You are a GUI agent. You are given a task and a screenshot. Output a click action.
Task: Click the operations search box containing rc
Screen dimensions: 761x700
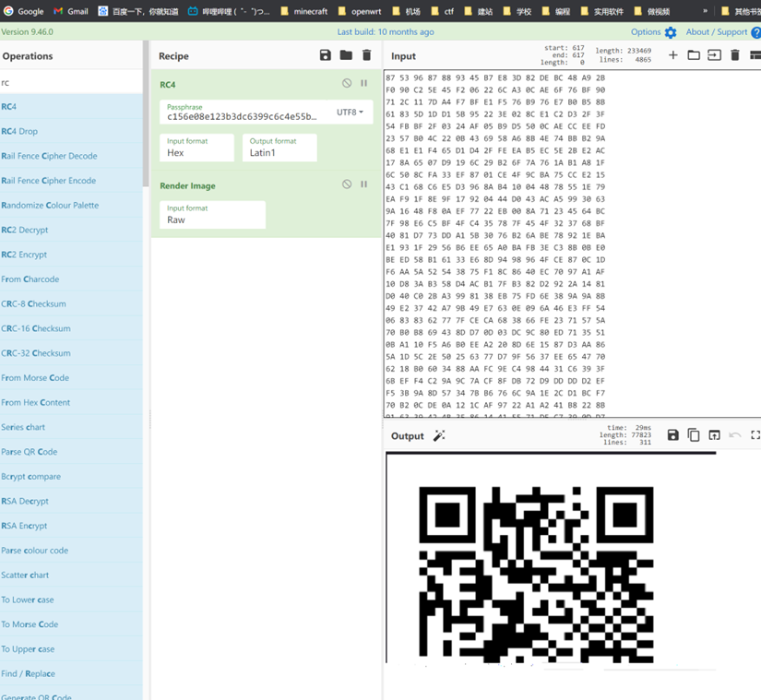(71, 82)
